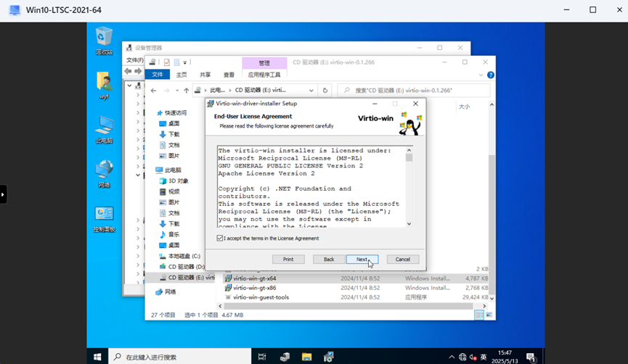The image size is (628, 364).
Task: Click the license text scrollbar up arrow
Action: point(409,150)
